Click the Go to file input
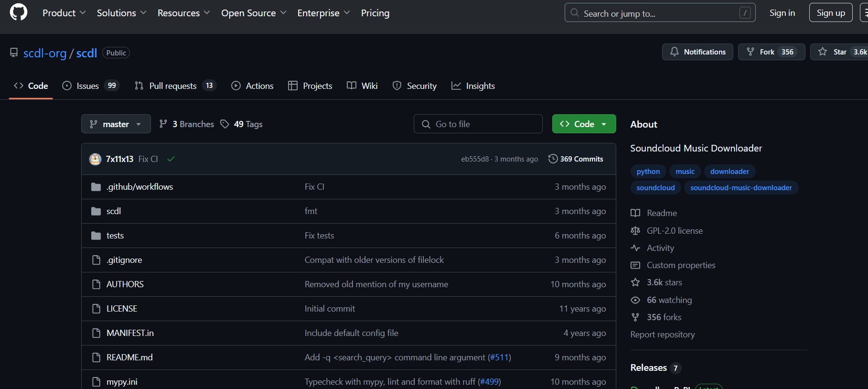This screenshot has height=389, width=868. [x=478, y=124]
